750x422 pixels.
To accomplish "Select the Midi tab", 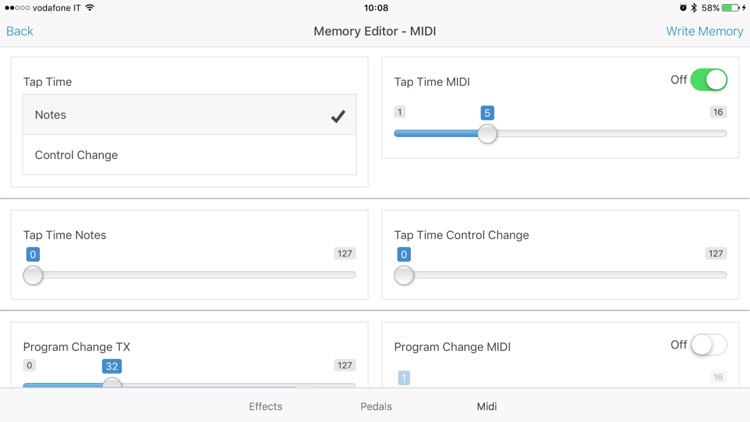I will tap(487, 407).
